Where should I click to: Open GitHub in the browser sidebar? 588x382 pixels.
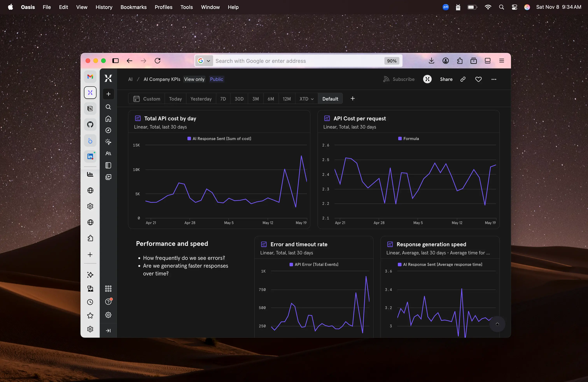(90, 124)
